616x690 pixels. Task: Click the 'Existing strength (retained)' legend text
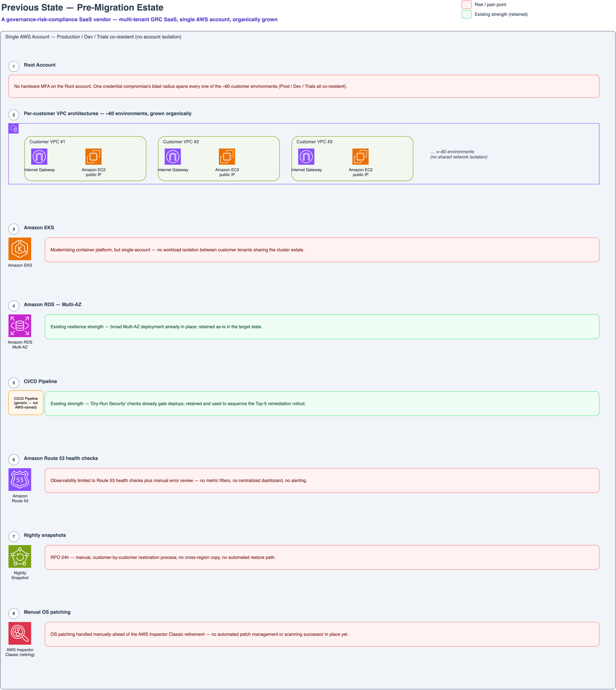coord(501,14)
